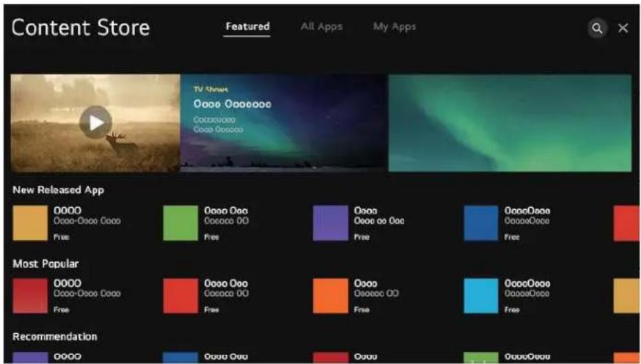Select the blue app icon in Recommendation row
Image resolution: width=641 pixels, height=364 pixels.
180,358
